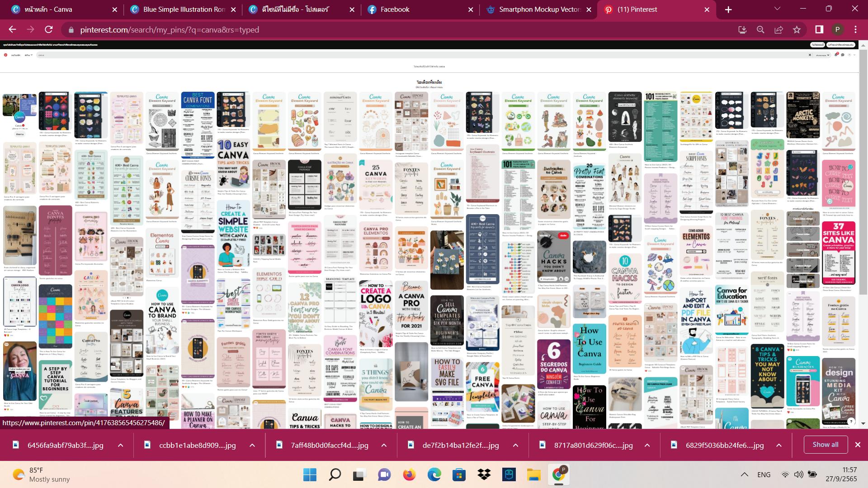868x488 pixels.
Task: Open the weather widget showing 85°F
Action: pyautogui.click(x=41, y=474)
